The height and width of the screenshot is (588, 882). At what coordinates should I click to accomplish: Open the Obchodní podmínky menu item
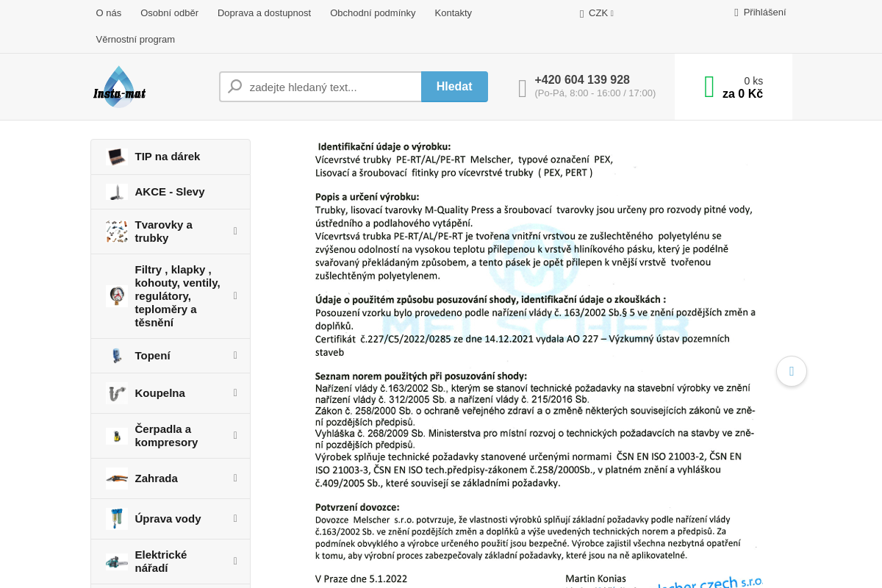(373, 13)
